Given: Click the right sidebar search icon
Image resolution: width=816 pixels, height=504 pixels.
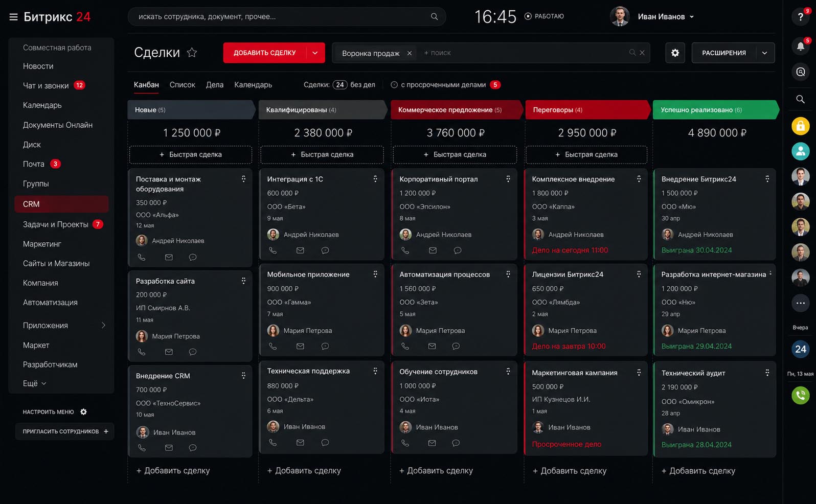Looking at the screenshot, I should [x=800, y=99].
